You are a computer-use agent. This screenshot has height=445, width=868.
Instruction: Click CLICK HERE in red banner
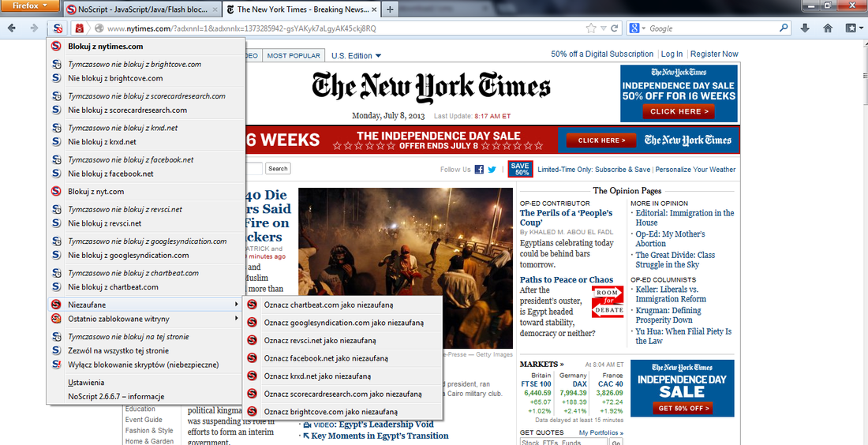tap(602, 140)
